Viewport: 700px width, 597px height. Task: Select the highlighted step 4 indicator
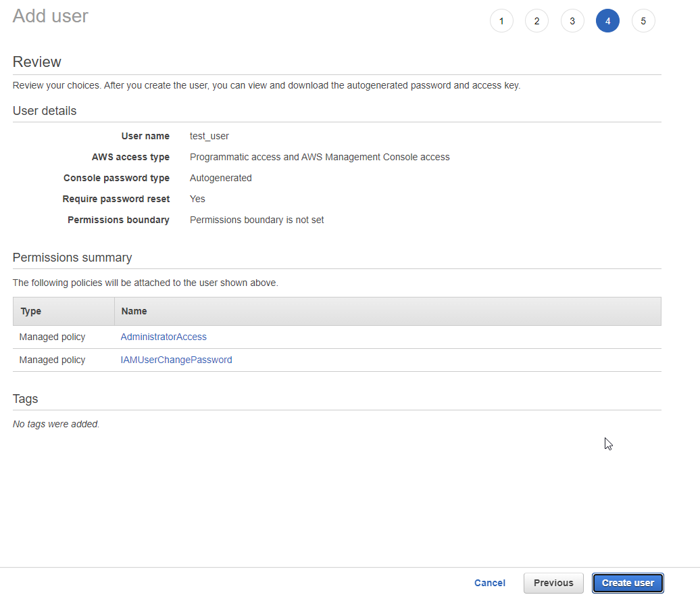coord(607,20)
